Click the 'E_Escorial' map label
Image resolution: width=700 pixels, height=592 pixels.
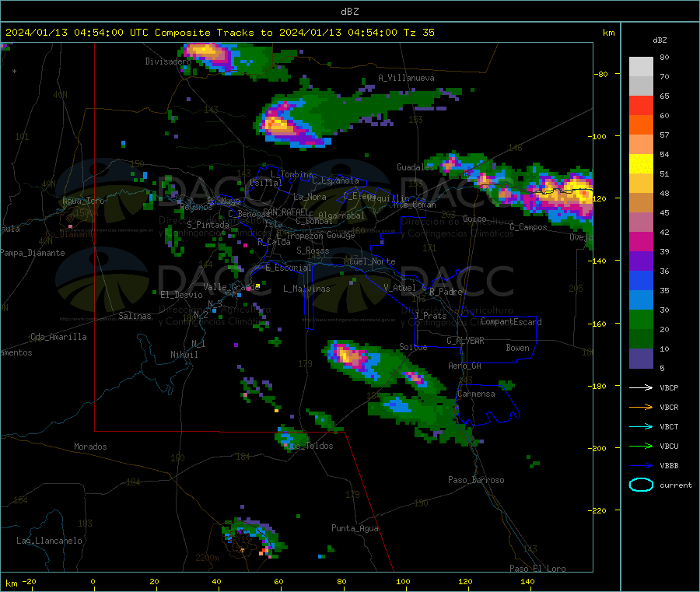(289, 268)
